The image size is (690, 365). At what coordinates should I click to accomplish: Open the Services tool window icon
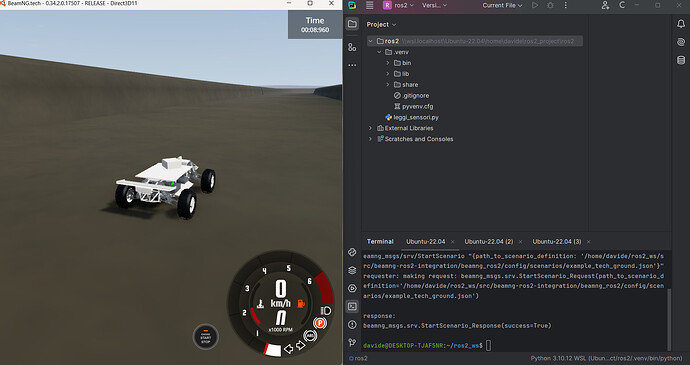tap(352, 288)
